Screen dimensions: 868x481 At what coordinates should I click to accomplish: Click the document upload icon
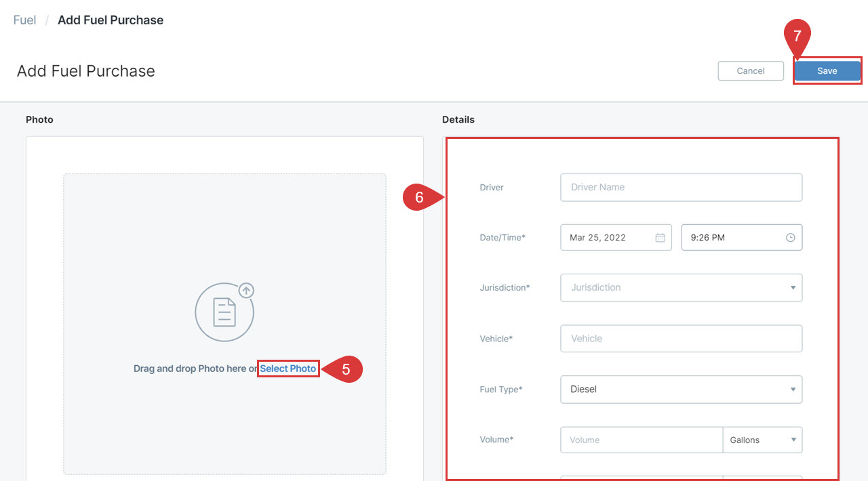(x=224, y=312)
